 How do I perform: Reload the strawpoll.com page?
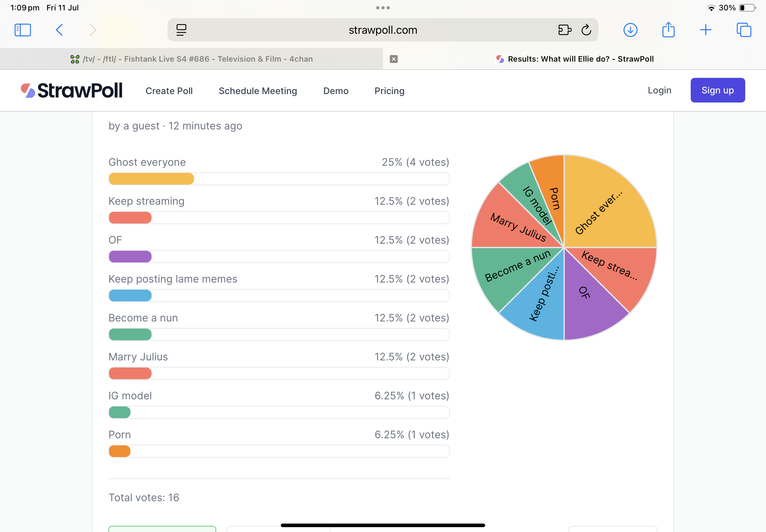[x=586, y=30]
